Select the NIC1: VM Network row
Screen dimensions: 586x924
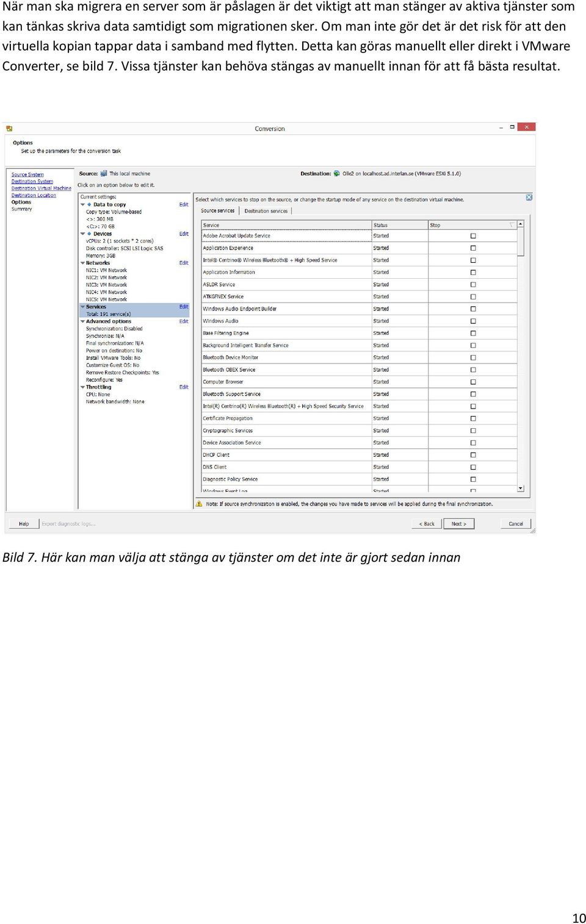pos(106,270)
